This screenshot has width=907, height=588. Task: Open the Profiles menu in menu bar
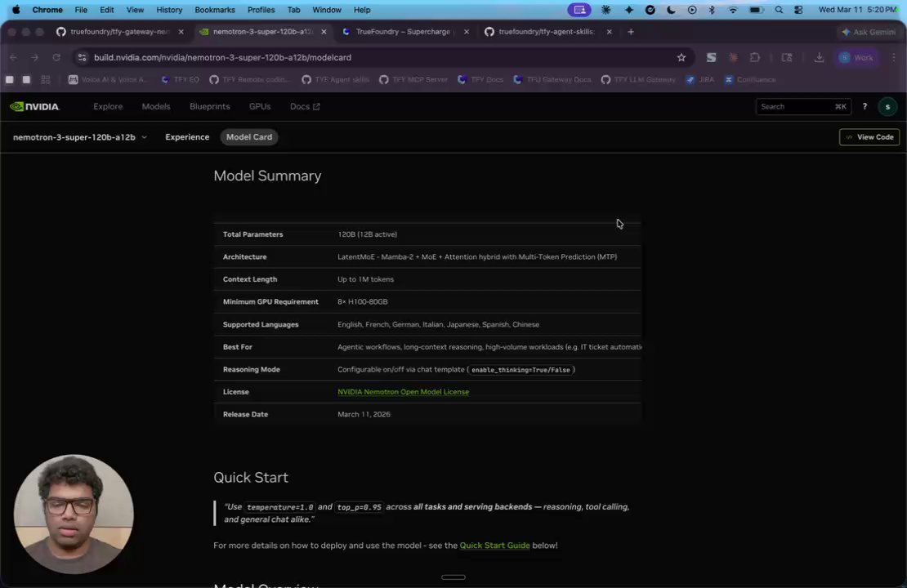261,10
